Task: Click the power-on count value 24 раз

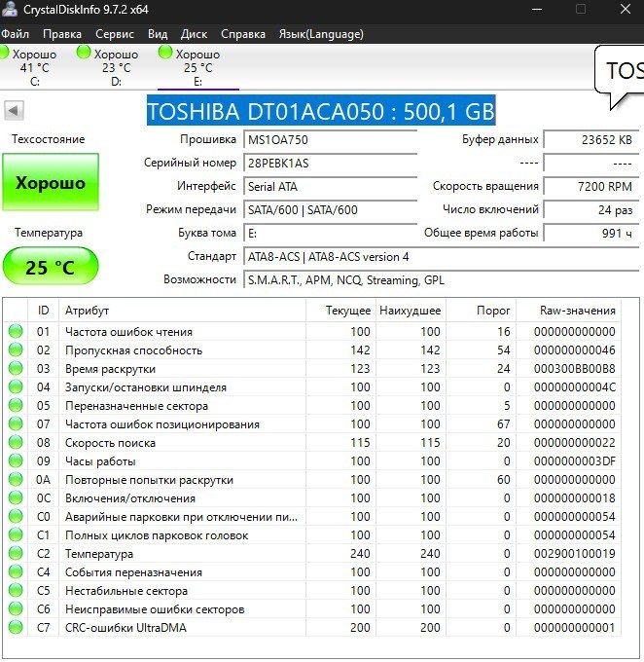Action: 591,210
